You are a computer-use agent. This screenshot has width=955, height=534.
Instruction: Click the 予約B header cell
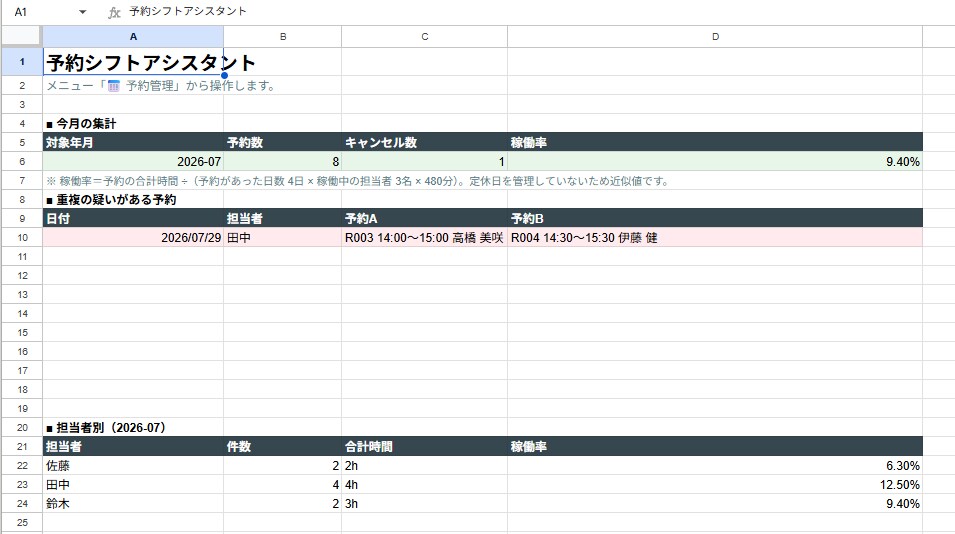[x=715, y=219]
